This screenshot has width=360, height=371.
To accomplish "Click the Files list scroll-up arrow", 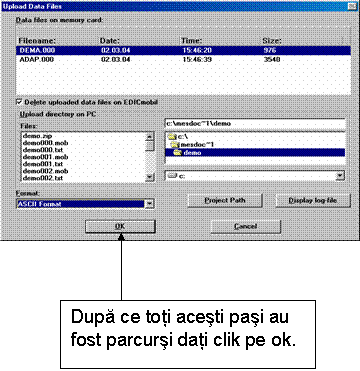I will point(150,136).
